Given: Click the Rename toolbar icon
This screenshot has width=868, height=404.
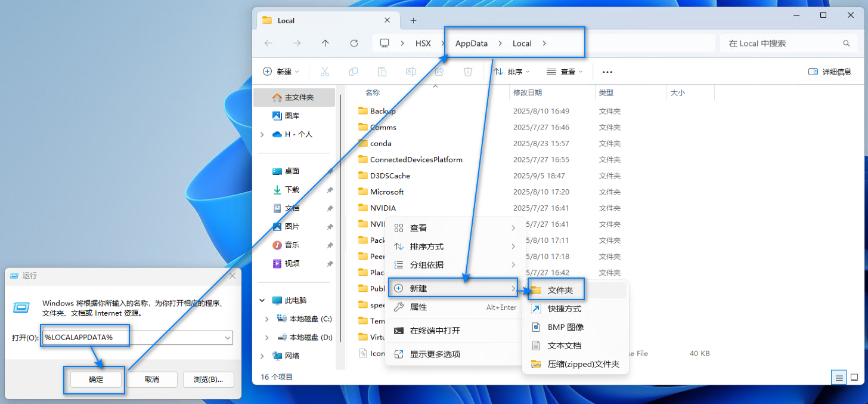Looking at the screenshot, I should (410, 72).
